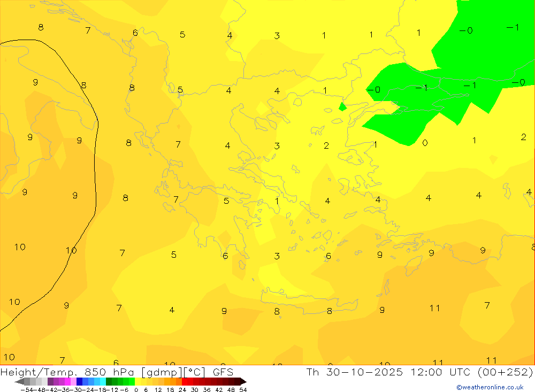The width and height of the screenshot is (535, 392).
Task: Select the 'GFS' model label
Action: (x=223, y=372)
